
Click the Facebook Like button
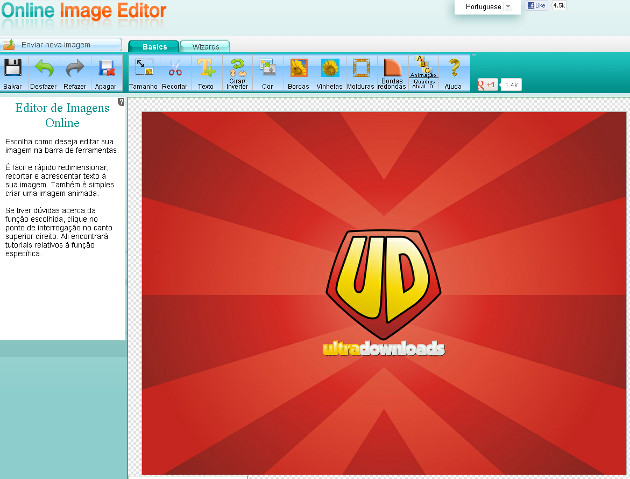pyautogui.click(x=537, y=6)
